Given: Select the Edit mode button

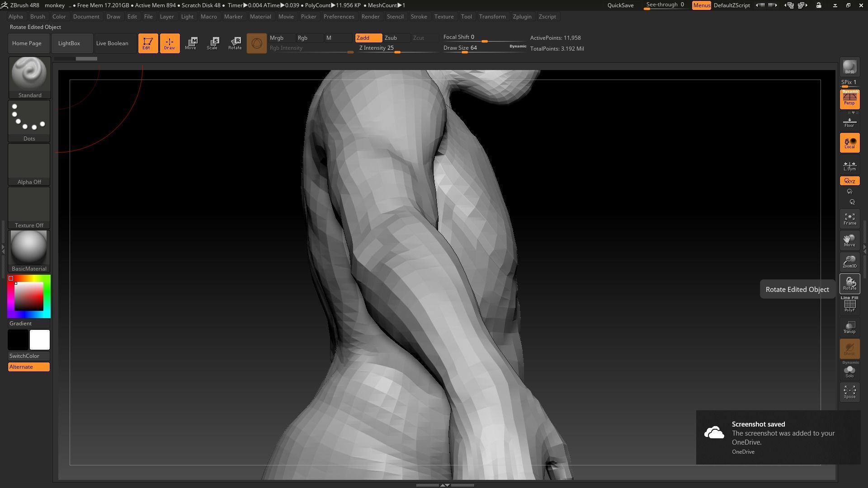Looking at the screenshot, I should click(x=148, y=43).
